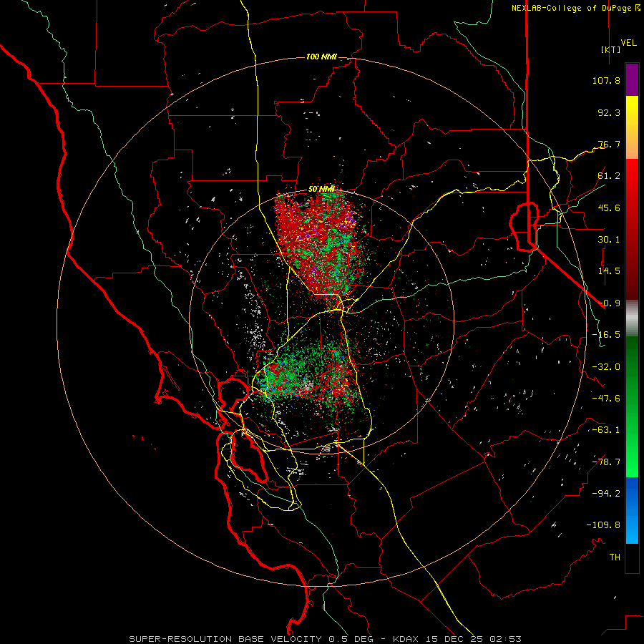Click the -78.7 velocity scale value
The image size is (644, 644).
tap(606, 462)
